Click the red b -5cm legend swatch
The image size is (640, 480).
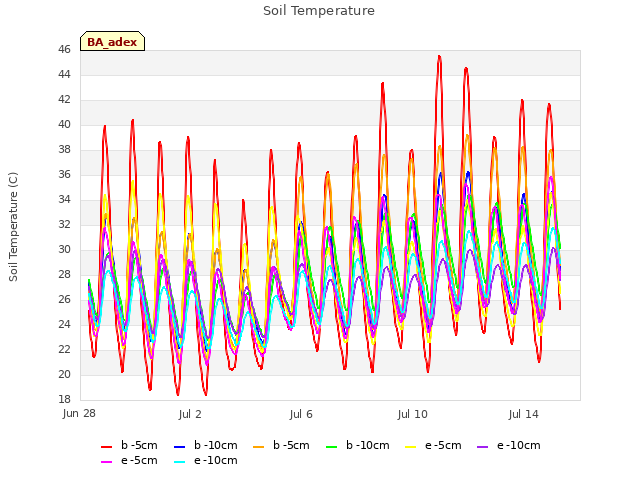(x=107, y=447)
